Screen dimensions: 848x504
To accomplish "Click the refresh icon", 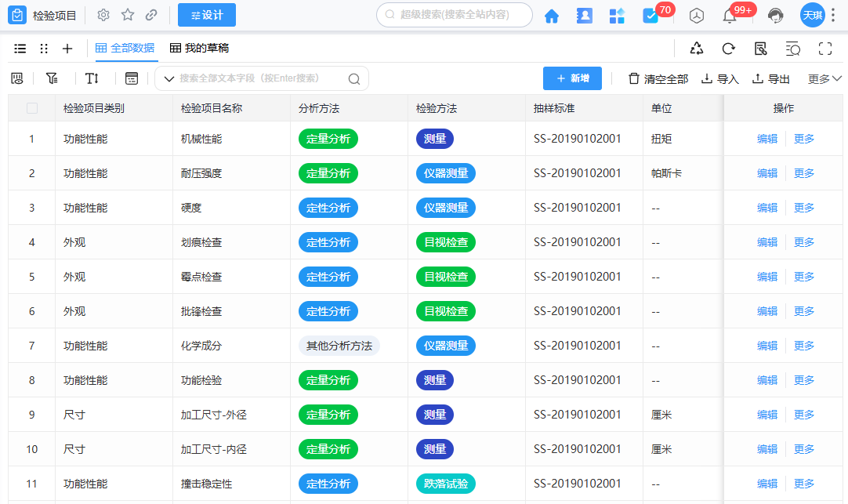I will (728, 49).
